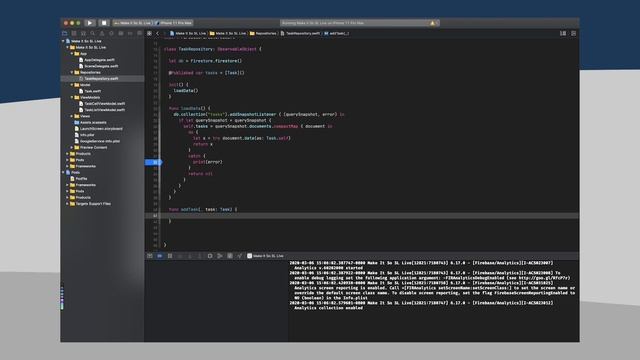Open the Debug navigator tab
640x360 pixels.
coord(121,33)
